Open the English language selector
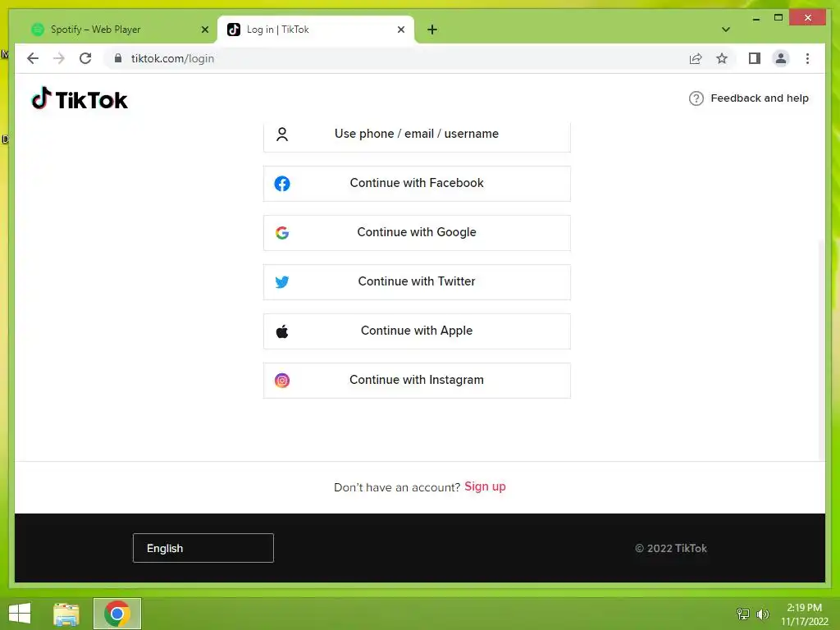Image resolution: width=840 pixels, height=630 pixels. tap(203, 548)
